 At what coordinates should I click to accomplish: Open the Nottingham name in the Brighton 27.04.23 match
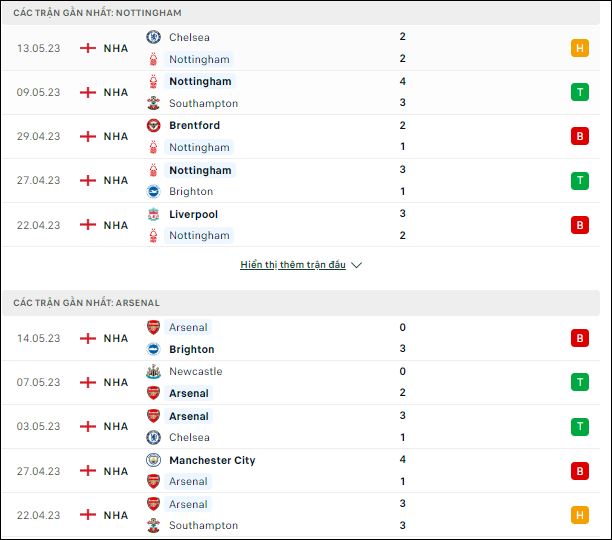point(200,170)
